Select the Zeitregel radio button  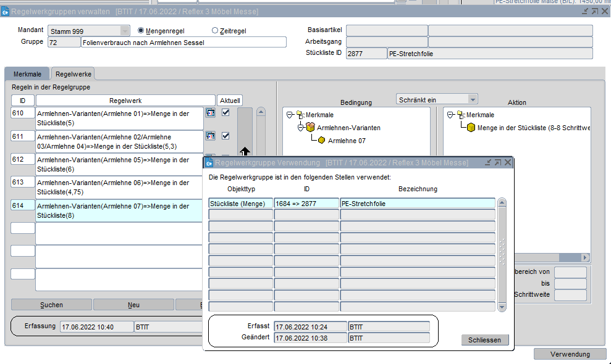215,30
